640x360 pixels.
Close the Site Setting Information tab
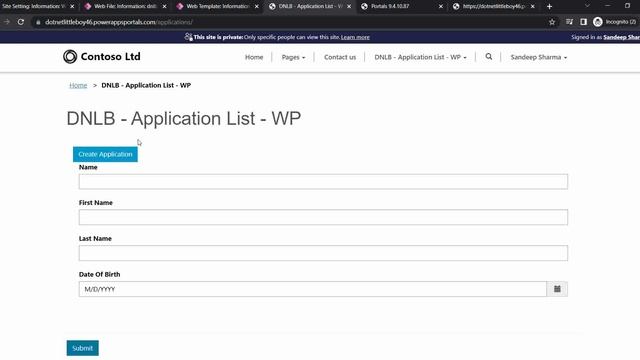72,7
